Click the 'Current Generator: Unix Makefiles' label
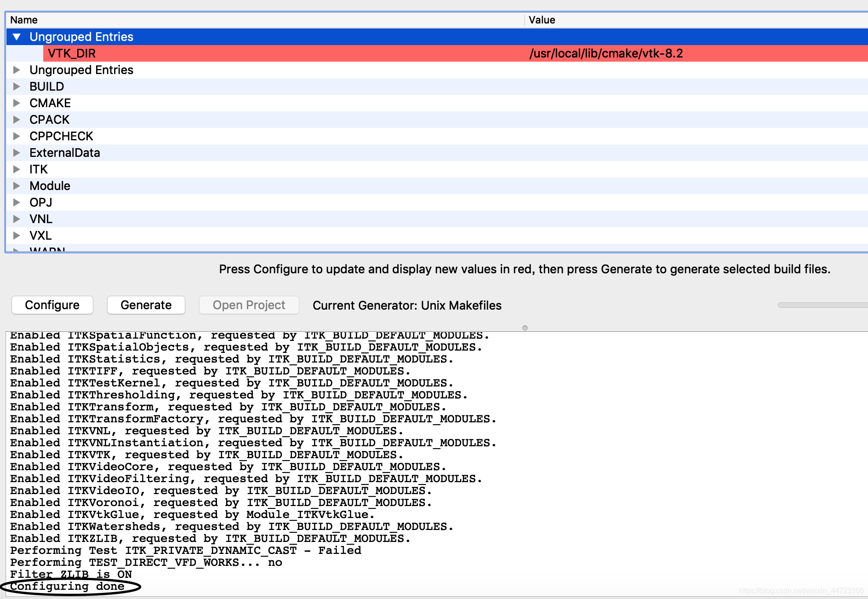Image resolution: width=868 pixels, height=599 pixels. click(x=407, y=305)
